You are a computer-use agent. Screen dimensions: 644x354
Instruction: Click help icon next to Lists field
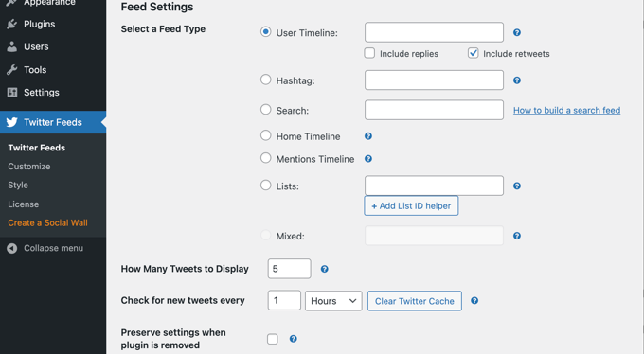click(x=517, y=186)
